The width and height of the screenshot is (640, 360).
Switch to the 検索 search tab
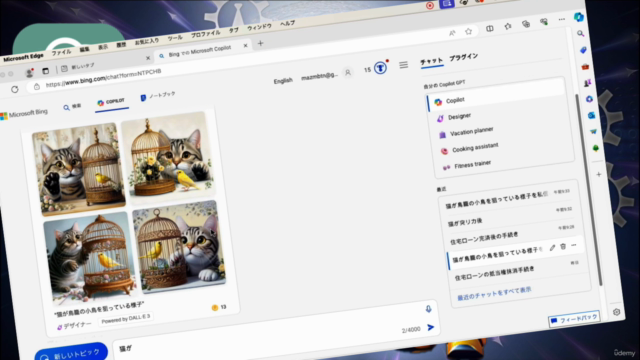[x=72, y=107]
